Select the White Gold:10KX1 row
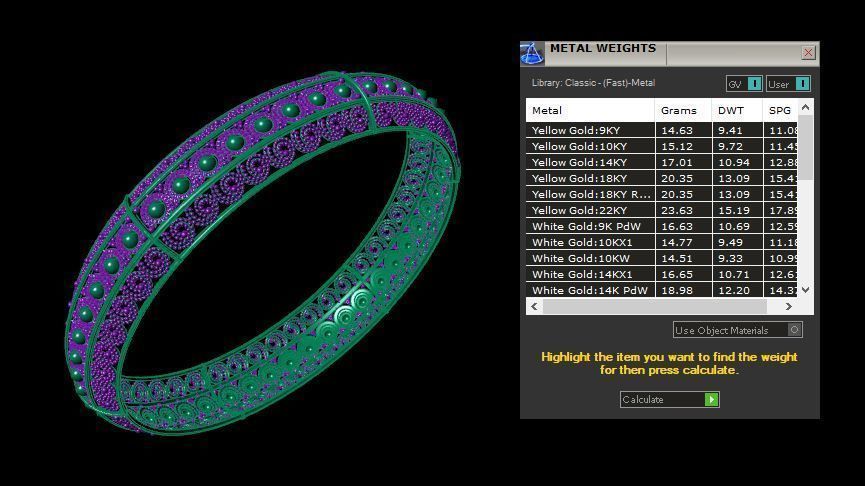 [x=661, y=242]
